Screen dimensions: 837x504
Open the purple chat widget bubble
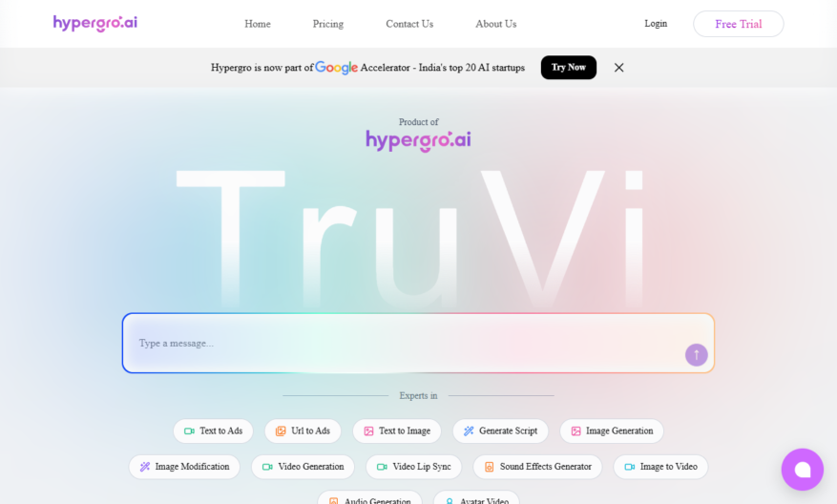click(803, 470)
